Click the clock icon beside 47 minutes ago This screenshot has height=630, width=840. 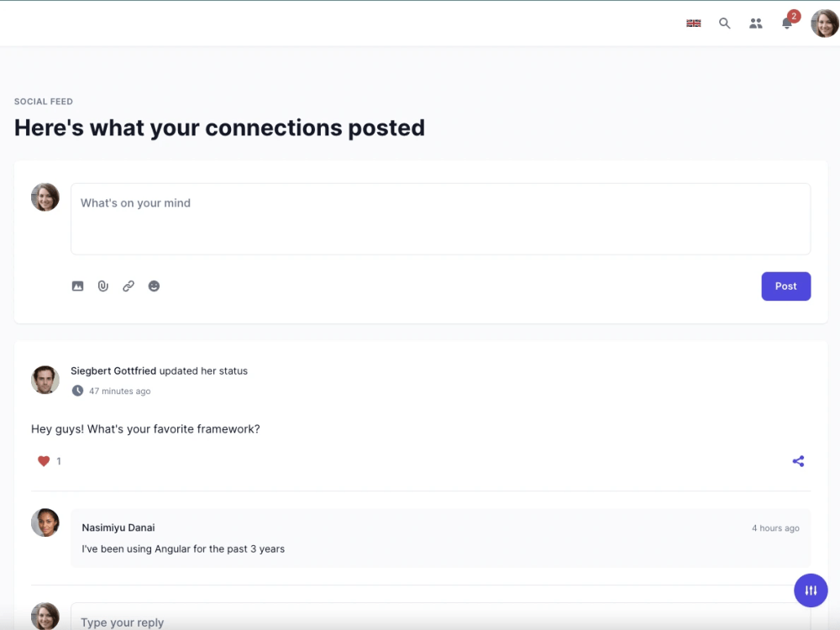[77, 391]
